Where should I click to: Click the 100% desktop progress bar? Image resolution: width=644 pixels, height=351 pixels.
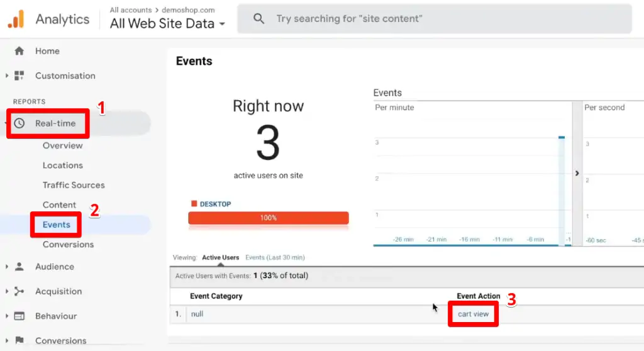pyautogui.click(x=268, y=218)
